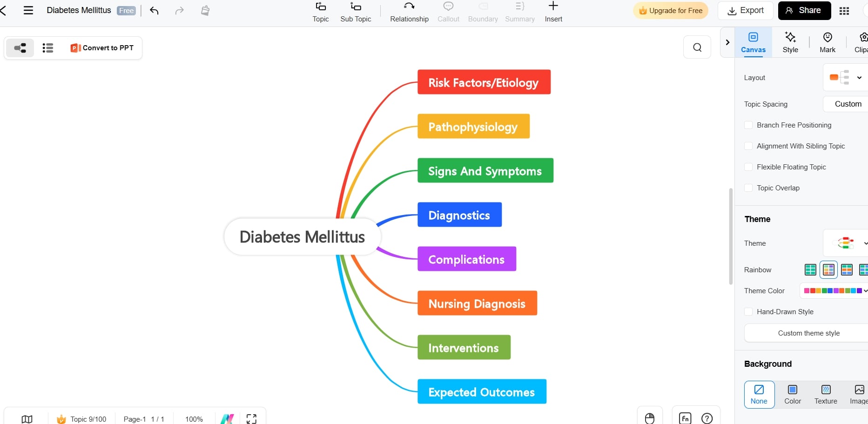
Task: Add a Boundary around topics
Action: [x=483, y=12]
